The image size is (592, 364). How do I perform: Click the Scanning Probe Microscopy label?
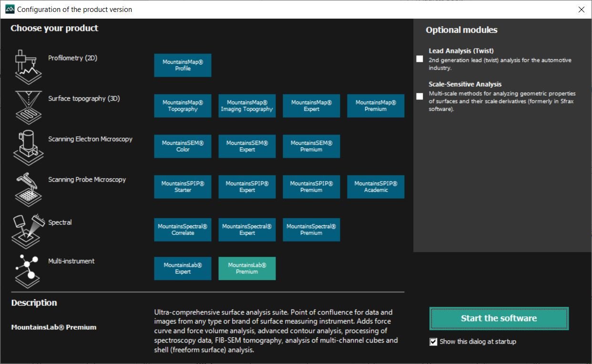[87, 180]
